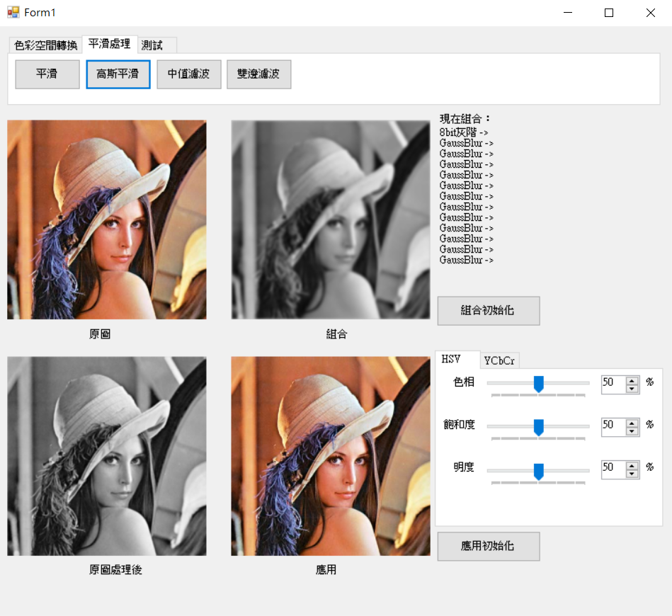672x616 pixels.
Task: Click the 應用 caption label
Action: click(x=326, y=570)
